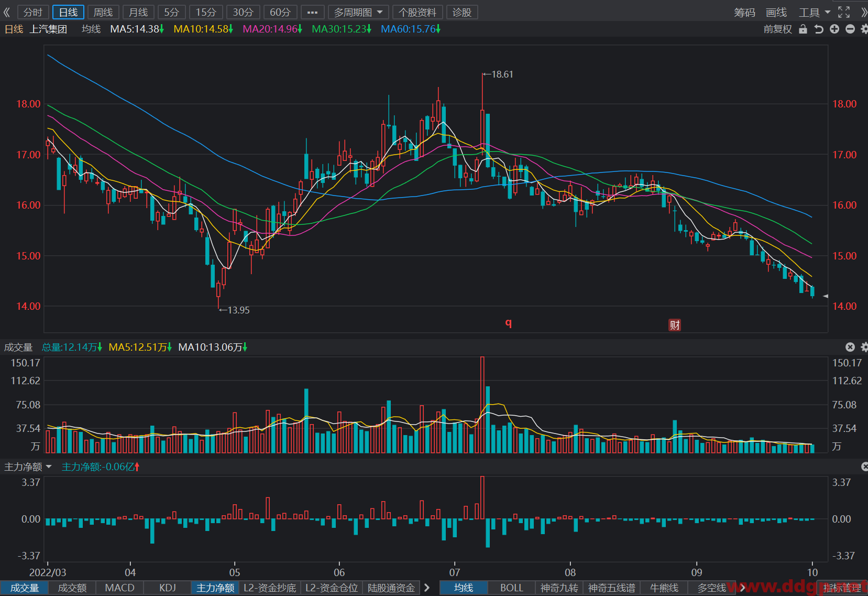
Task: Open 个股资料 stock info
Action: [x=417, y=12]
